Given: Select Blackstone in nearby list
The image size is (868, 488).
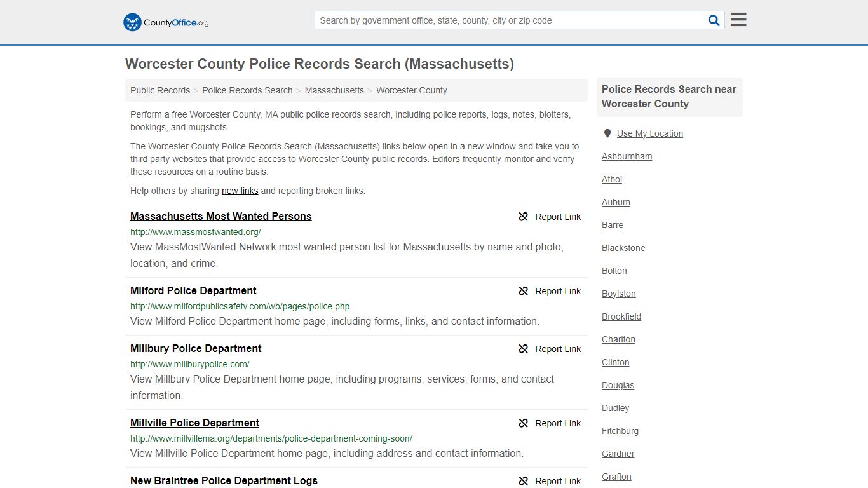Looking at the screenshot, I should (x=623, y=248).
